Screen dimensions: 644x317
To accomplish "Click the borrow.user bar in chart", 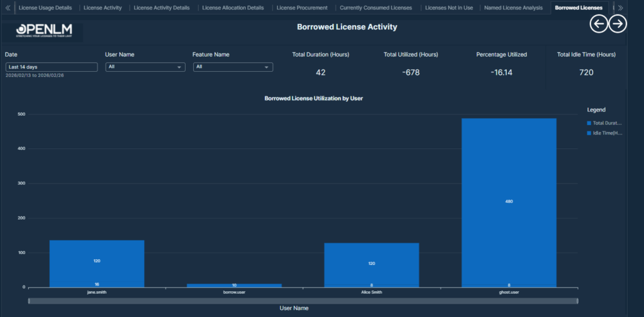I will click(x=234, y=285).
